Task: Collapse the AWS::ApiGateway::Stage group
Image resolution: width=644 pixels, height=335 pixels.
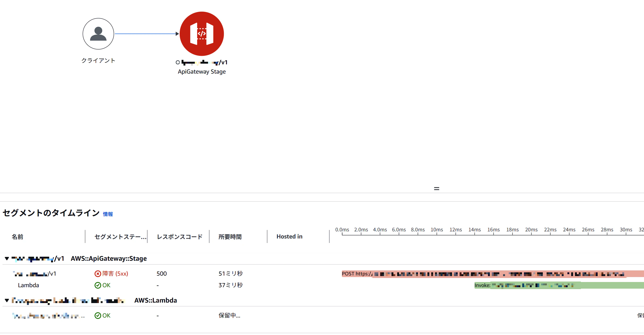Action: 7,258
